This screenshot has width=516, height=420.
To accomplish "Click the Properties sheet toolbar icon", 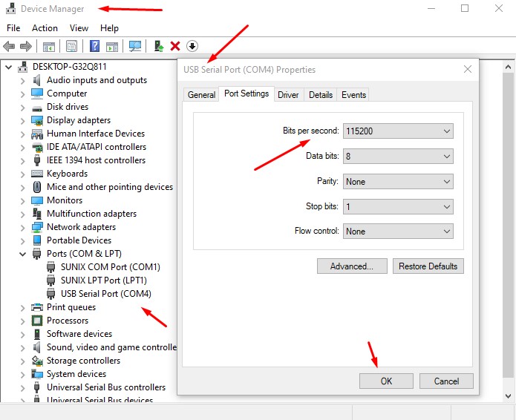I will (x=71, y=46).
